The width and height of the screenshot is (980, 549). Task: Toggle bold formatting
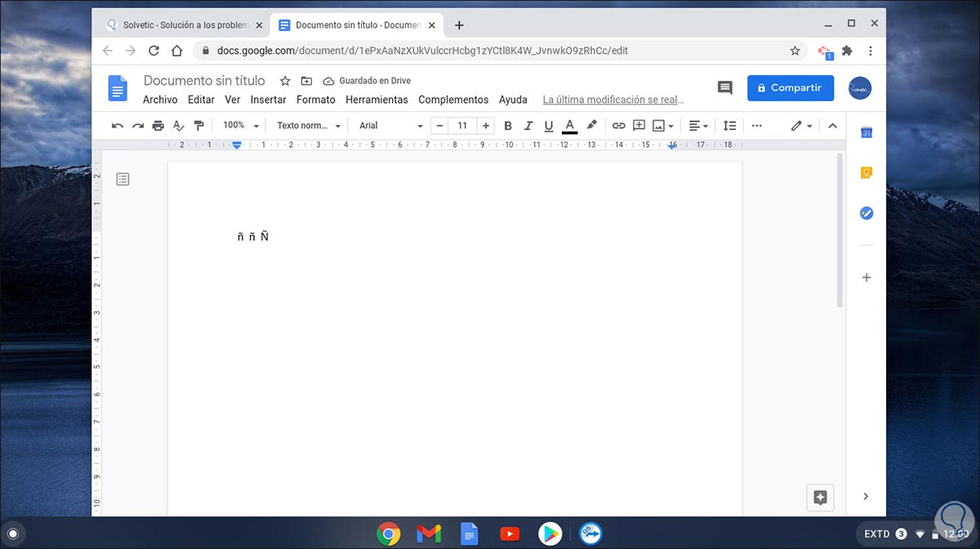[x=508, y=126]
